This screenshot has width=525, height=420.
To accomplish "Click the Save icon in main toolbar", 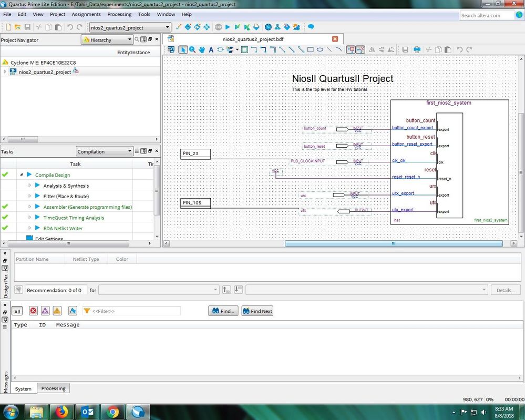I will click(x=27, y=27).
